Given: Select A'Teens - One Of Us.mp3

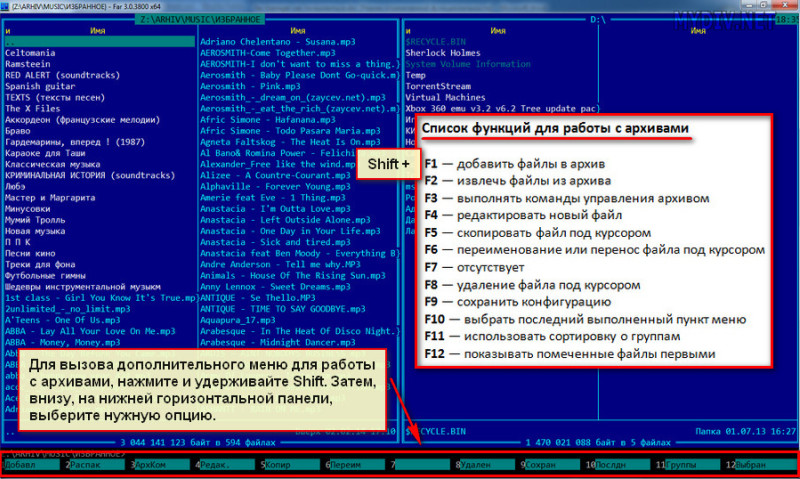Looking at the screenshot, I should tap(62, 320).
